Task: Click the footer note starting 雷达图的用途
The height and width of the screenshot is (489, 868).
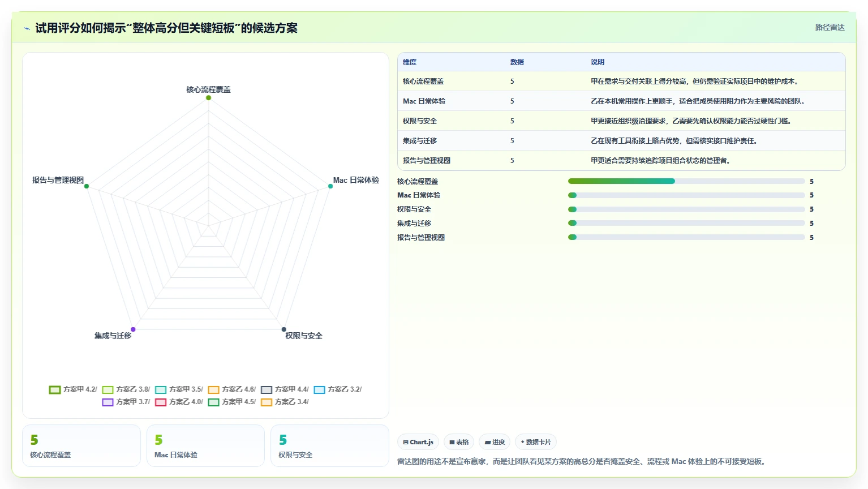Action: pyautogui.click(x=583, y=462)
